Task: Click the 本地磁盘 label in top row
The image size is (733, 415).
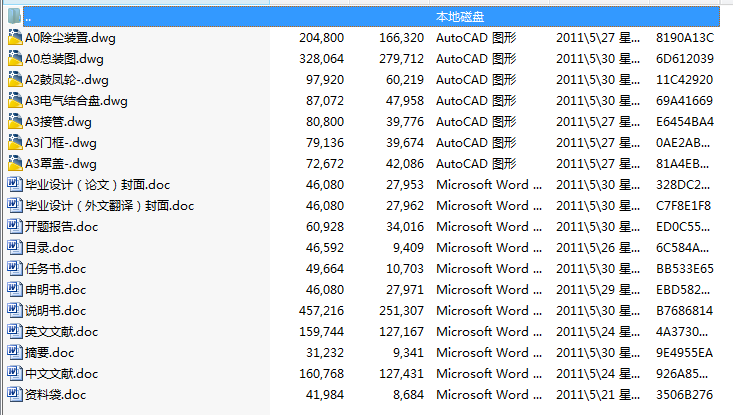Action: (460, 17)
